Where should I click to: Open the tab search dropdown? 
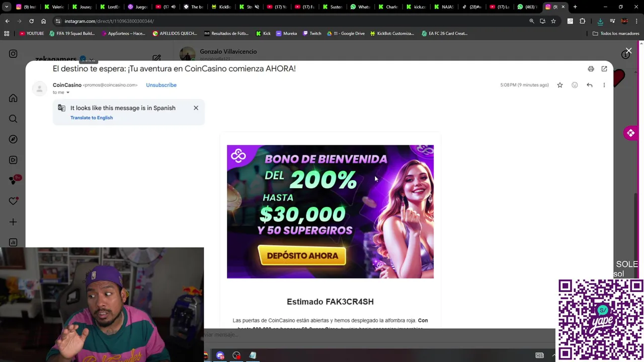[x=7, y=7]
